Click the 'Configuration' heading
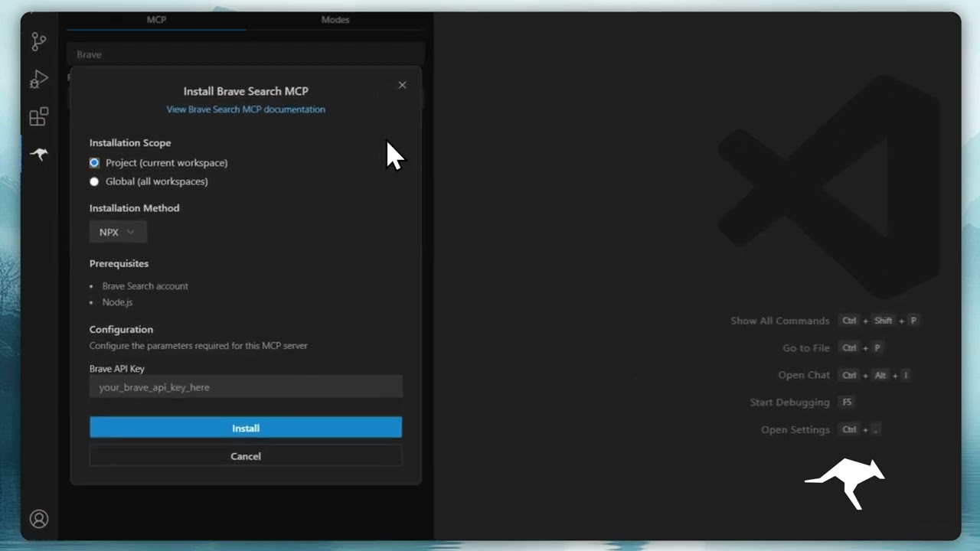980x551 pixels. [x=121, y=329]
